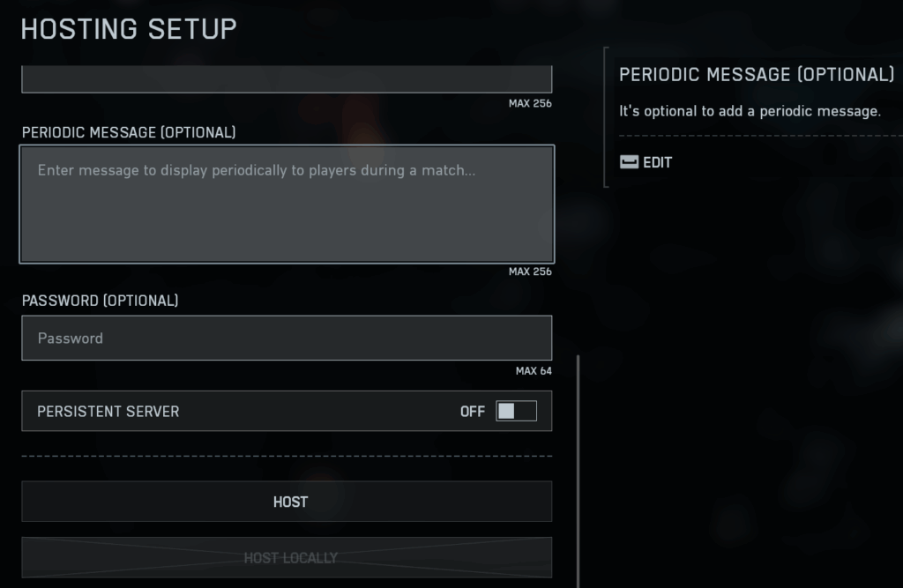Click the vertical scrollbar of the form

click(x=578, y=467)
